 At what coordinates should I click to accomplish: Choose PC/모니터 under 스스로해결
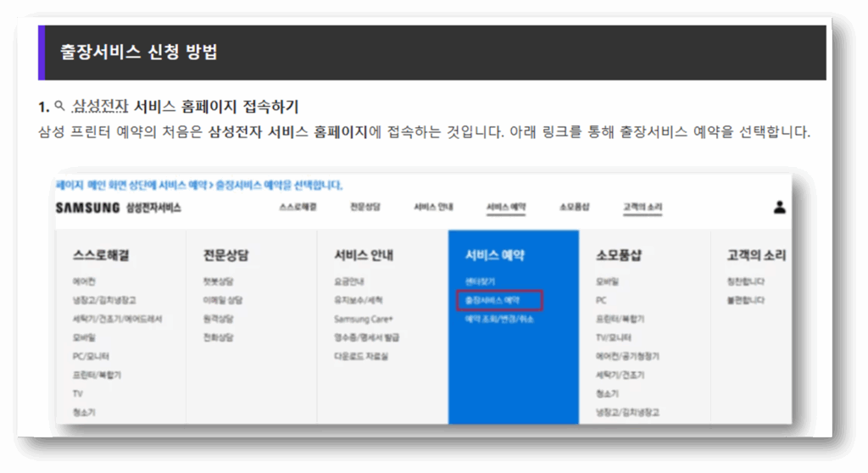pos(91,356)
